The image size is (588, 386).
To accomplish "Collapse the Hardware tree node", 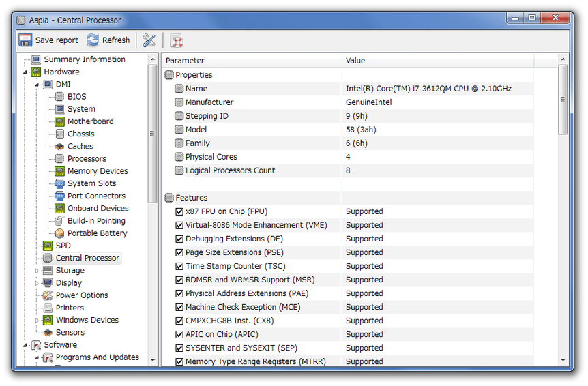I will (25, 72).
